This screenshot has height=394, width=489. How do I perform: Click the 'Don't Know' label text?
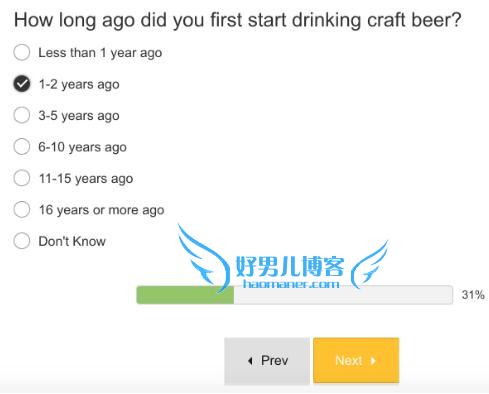(x=72, y=241)
